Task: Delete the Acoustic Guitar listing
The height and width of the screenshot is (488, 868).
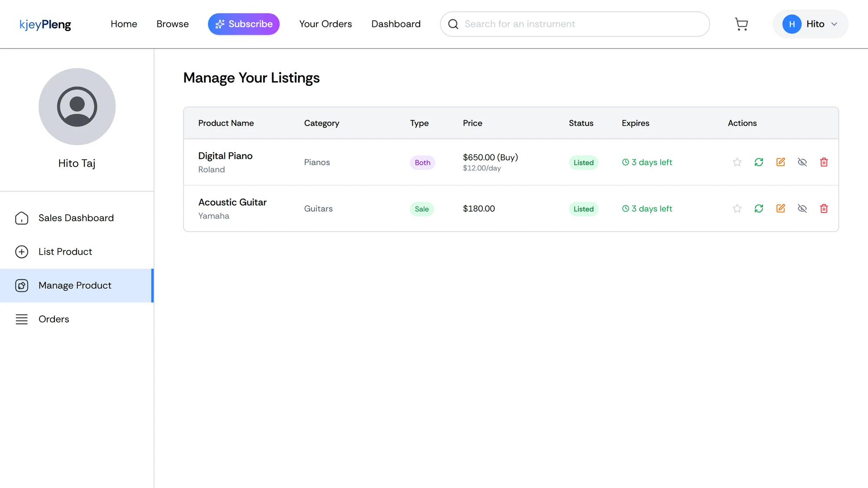Action: click(x=824, y=209)
